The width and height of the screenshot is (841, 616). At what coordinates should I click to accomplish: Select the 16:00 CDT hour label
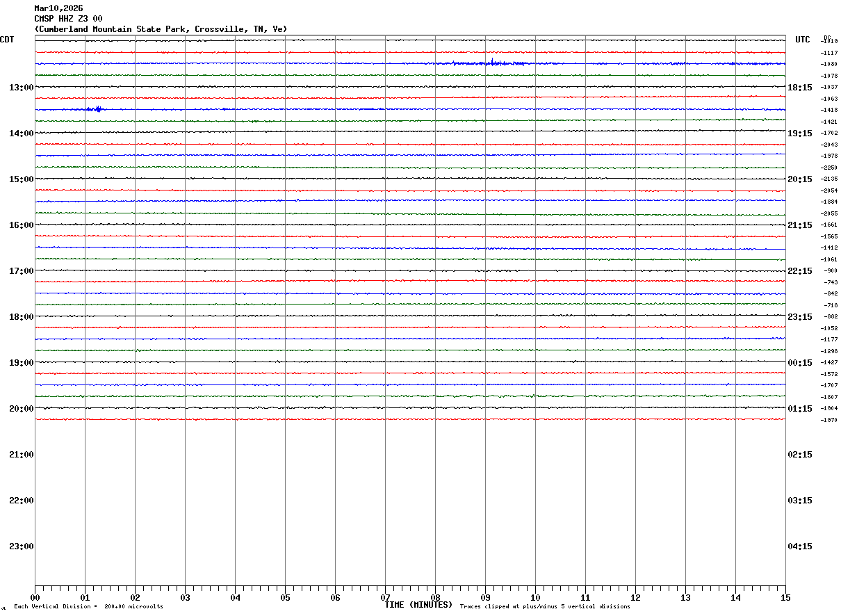pyautogui.click(x=21, y=225)
